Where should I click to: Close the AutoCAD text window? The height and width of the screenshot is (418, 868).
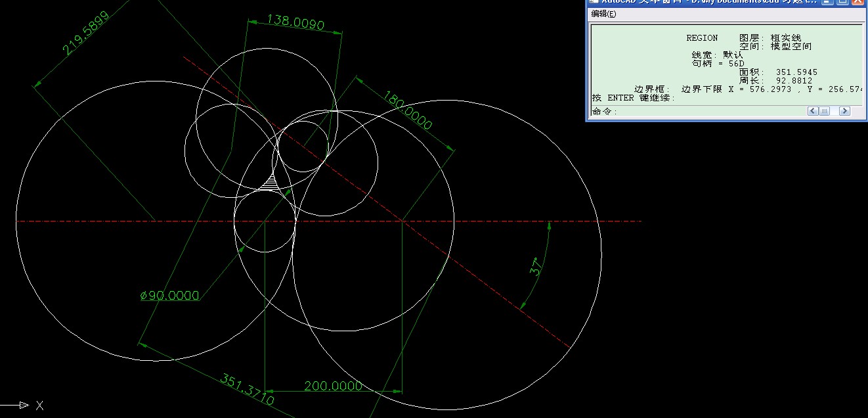coord(857,2)
